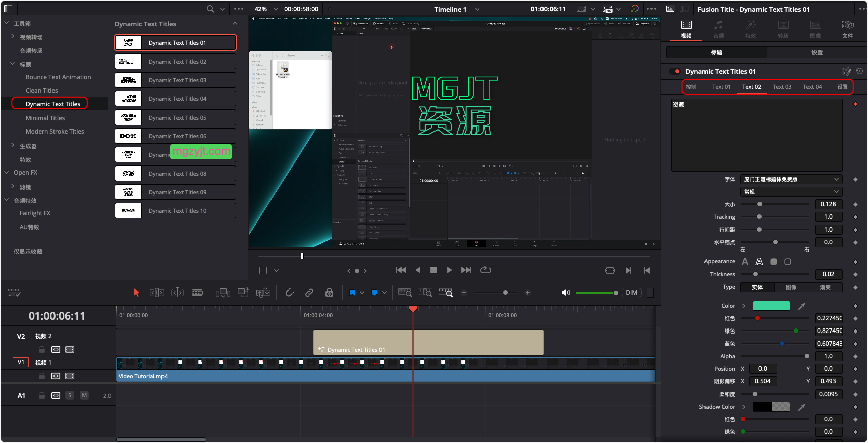Image resolution: width=868 pixels, height=443 pixels.
Task: Click the replace clip icon
Action: click(263, 293)
